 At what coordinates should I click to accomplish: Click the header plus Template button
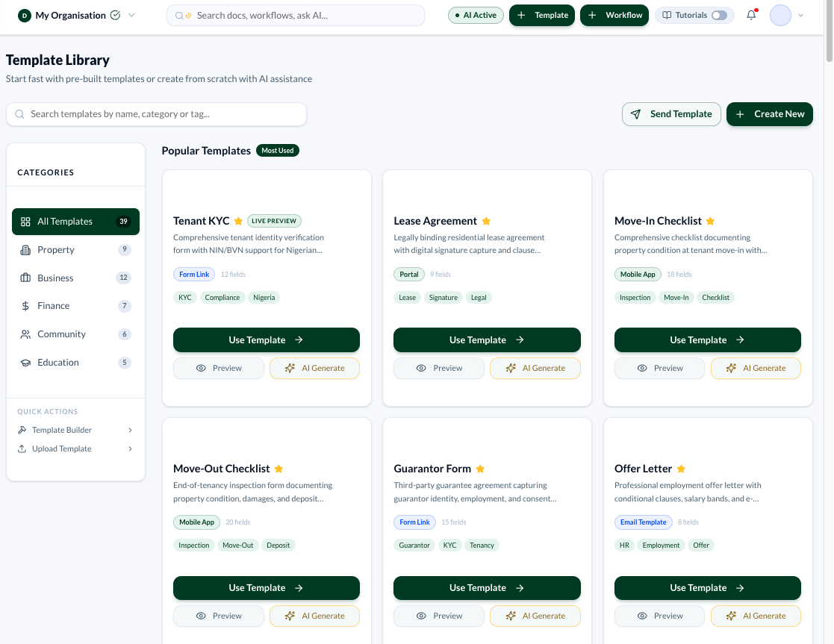click(542, 15)
